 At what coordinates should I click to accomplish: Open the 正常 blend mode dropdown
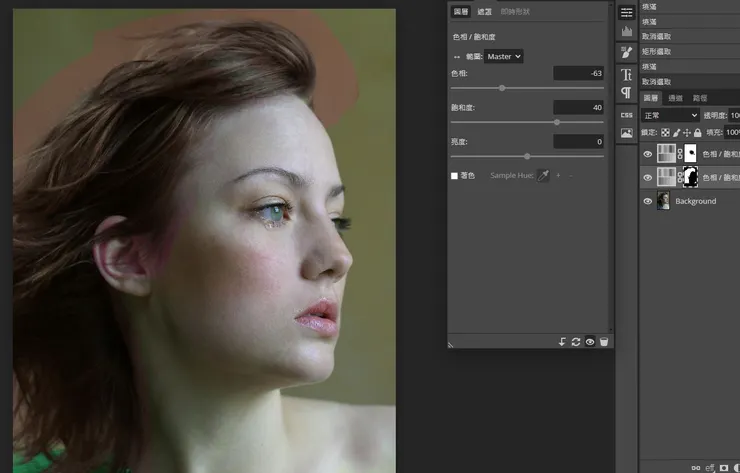tap(670, 116)
